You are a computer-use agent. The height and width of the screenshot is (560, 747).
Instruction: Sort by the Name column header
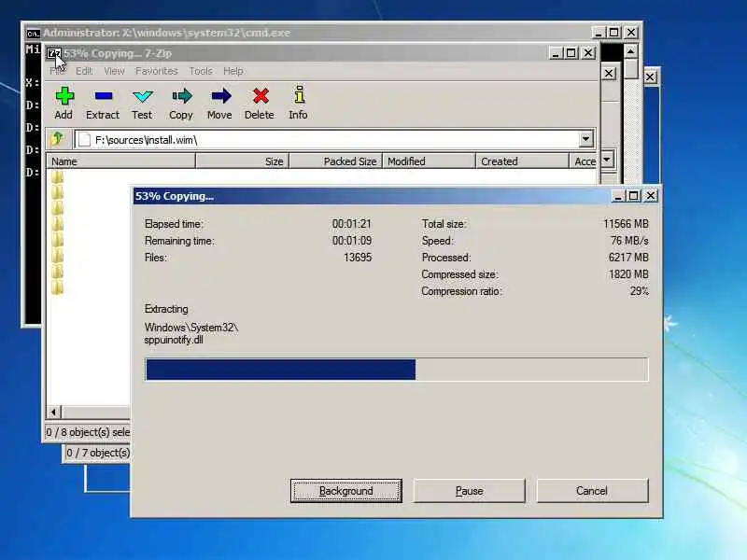(x=121, y=161)
